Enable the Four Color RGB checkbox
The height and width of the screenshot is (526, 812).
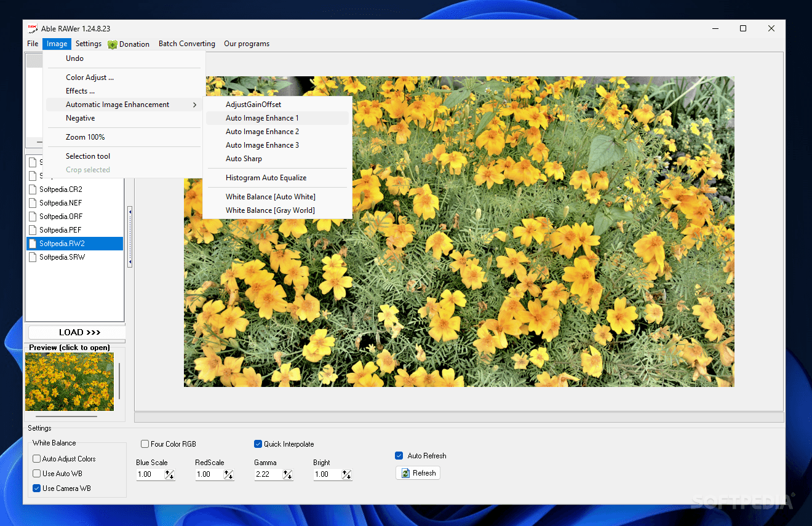(x=145, y=444)
